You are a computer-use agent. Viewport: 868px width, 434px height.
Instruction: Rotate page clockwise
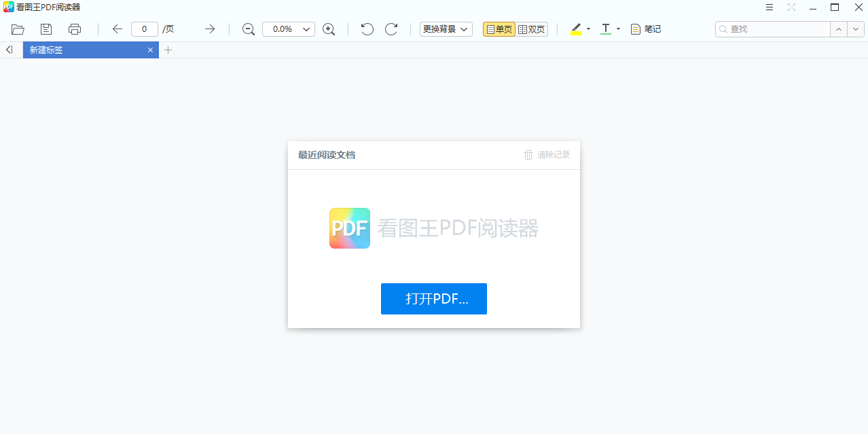coord(391,29)
